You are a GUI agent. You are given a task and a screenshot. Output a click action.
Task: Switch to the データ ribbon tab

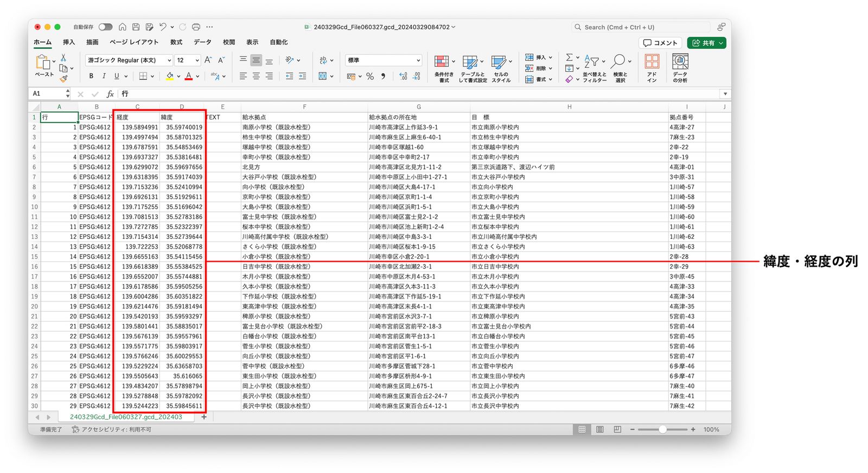(202, 42)
